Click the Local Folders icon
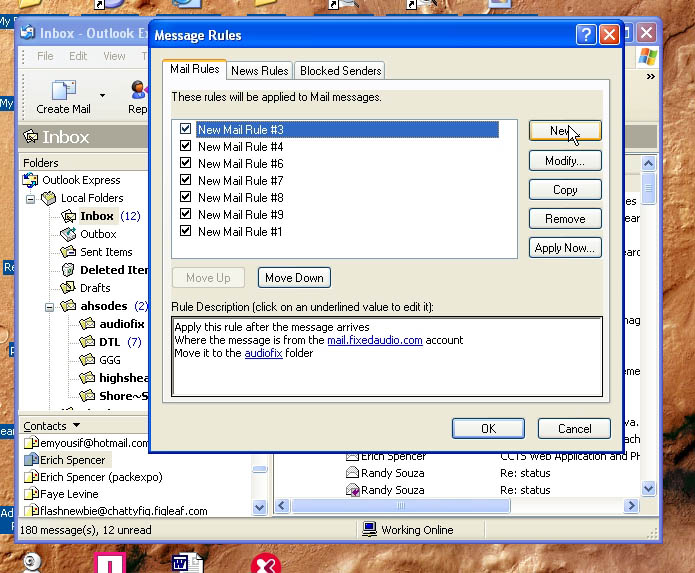Screen dimensions: 695x573 click(48, 198)
